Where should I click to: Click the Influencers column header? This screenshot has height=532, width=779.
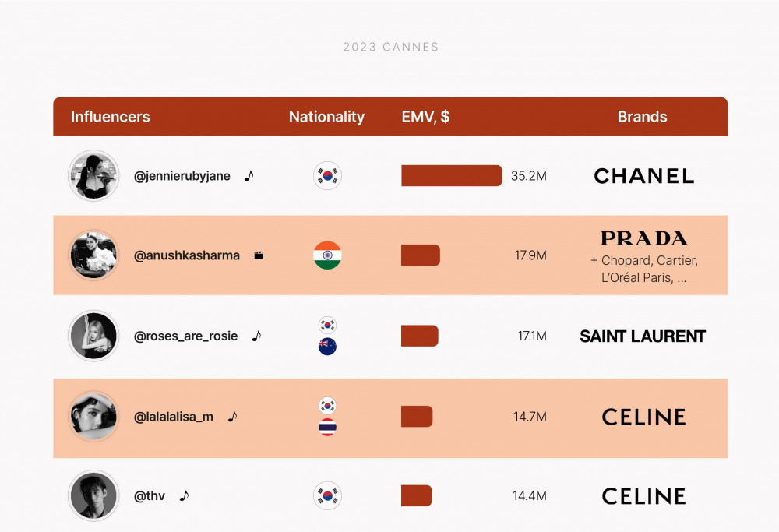[111, 117]
